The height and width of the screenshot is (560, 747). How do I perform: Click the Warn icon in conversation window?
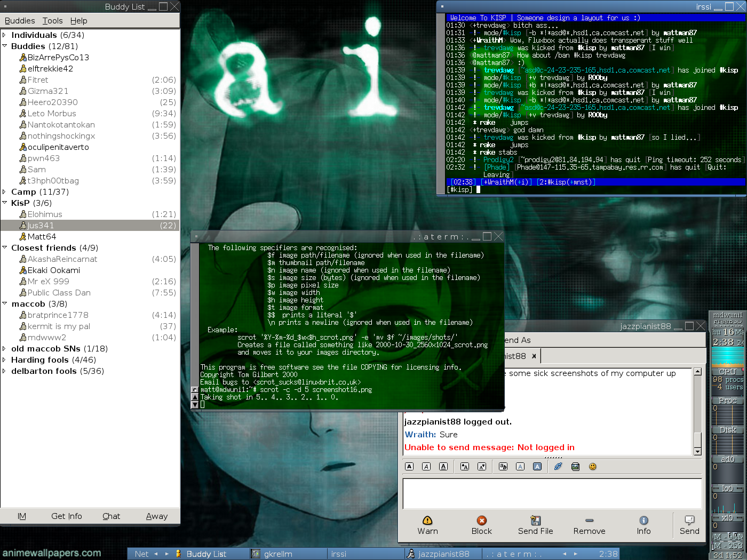point(427,521)
